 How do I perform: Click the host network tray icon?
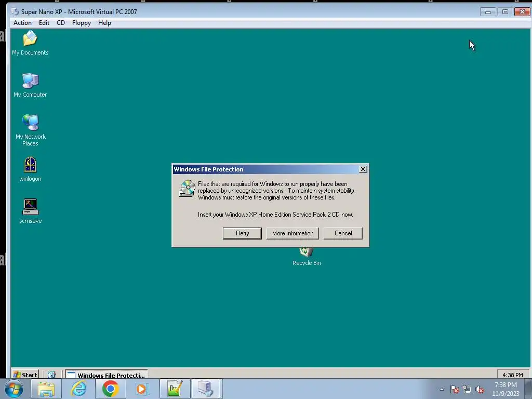[x=467, y=389]
